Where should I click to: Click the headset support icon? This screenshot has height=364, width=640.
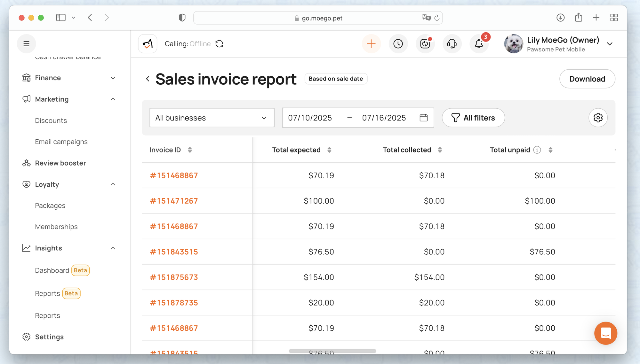click(x=452, y=44)
